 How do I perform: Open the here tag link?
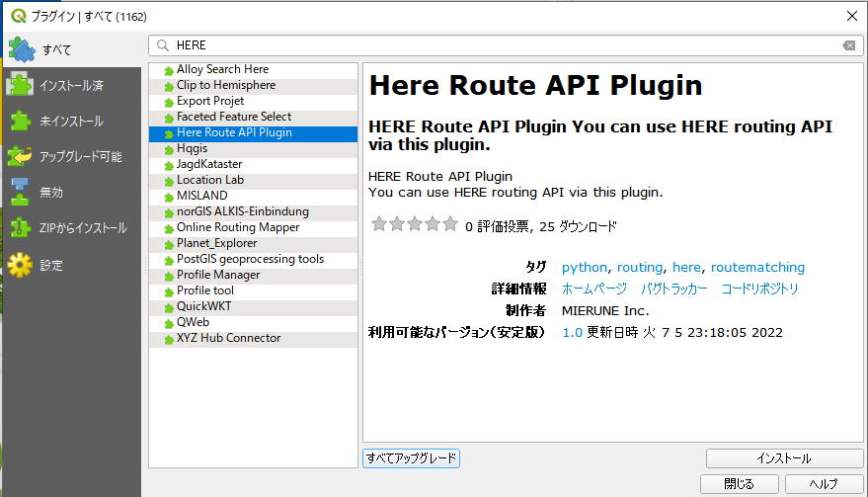[686, 268]
